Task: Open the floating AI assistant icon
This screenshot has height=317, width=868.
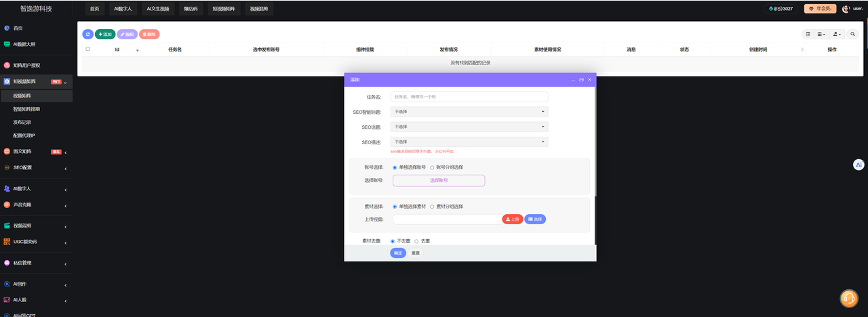Action: coord(859,165)
